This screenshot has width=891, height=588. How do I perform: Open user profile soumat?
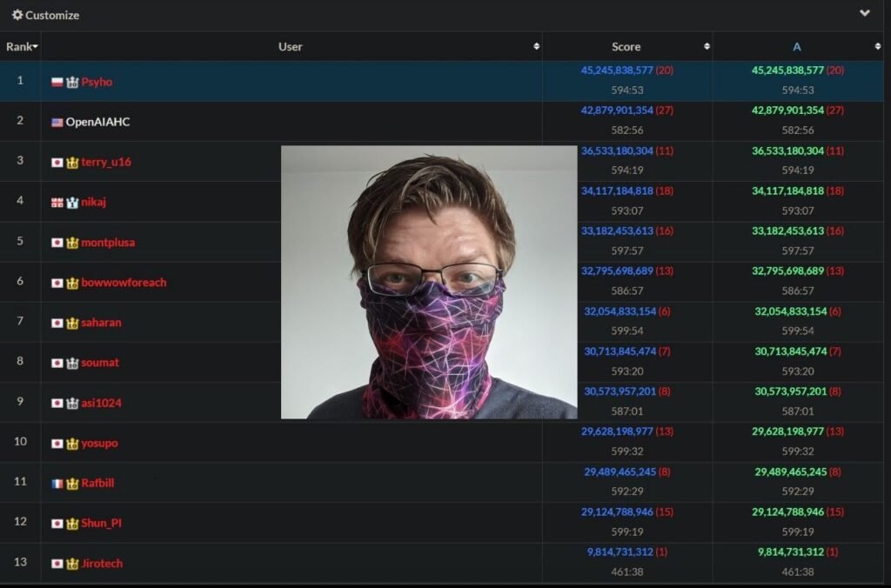coord(100,363)
